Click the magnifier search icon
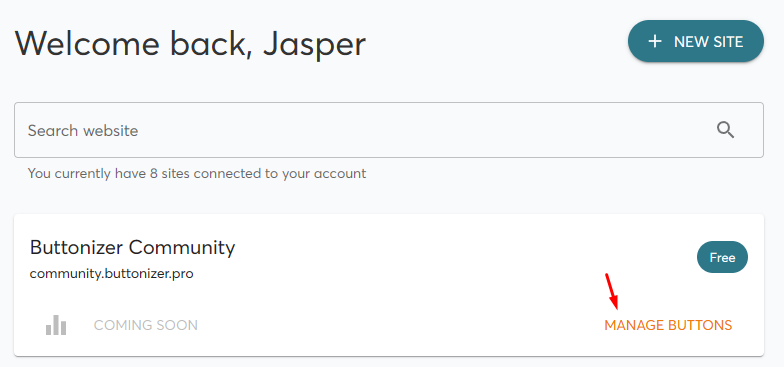The image size is (784, 367). (726, 130)
